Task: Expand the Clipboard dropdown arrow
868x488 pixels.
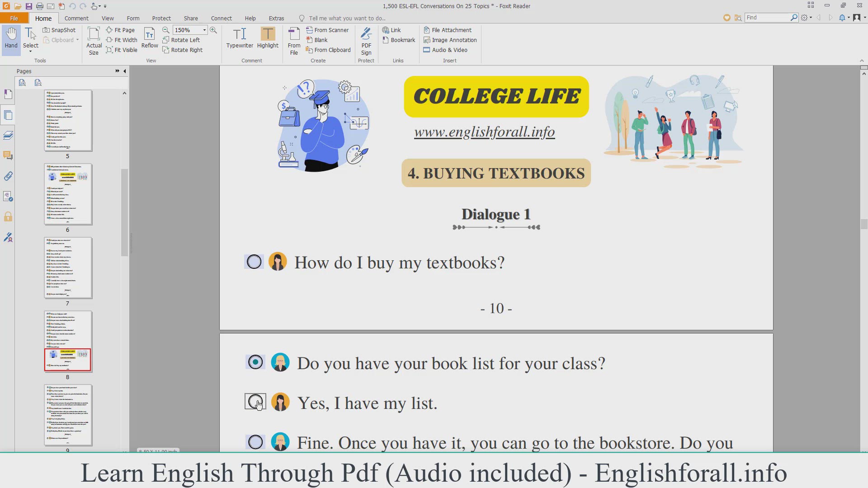Action: 77,40
